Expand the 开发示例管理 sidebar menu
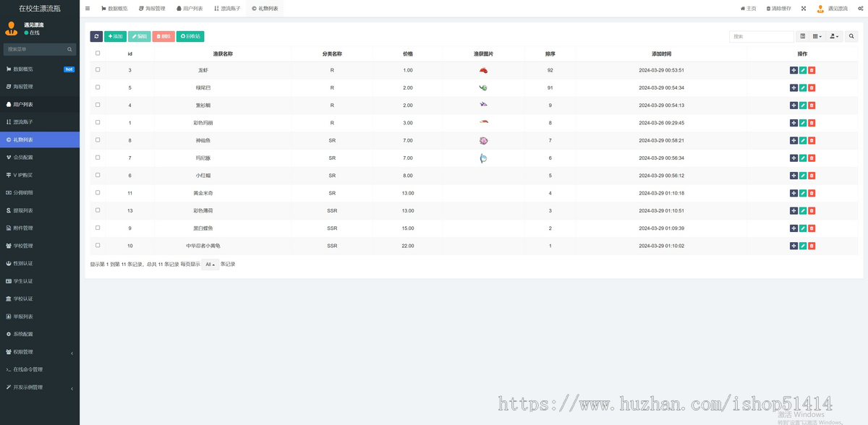 click(40, 387)
